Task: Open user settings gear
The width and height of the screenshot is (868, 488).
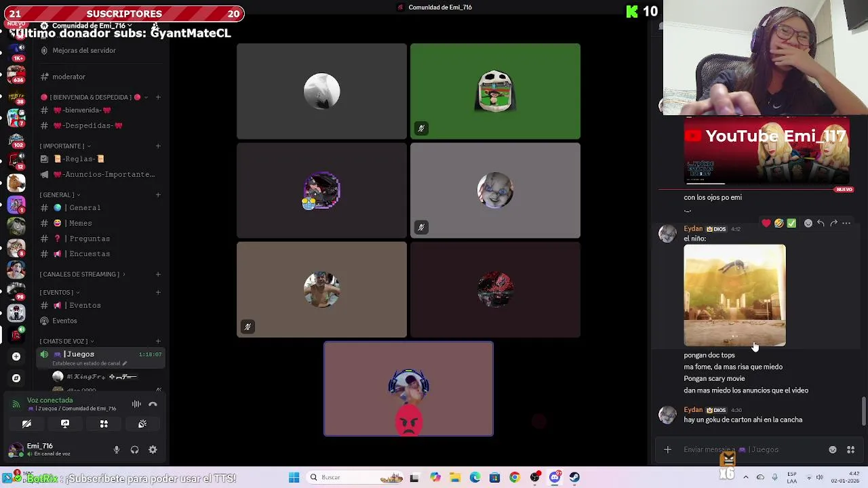Action: 153,449
